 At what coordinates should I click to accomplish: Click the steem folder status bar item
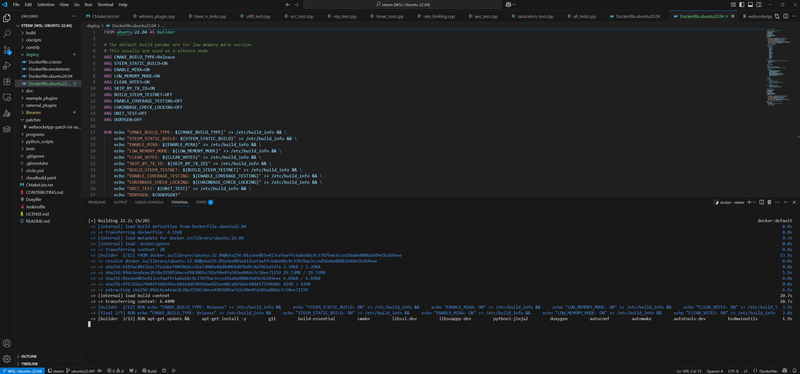(55, 371)
